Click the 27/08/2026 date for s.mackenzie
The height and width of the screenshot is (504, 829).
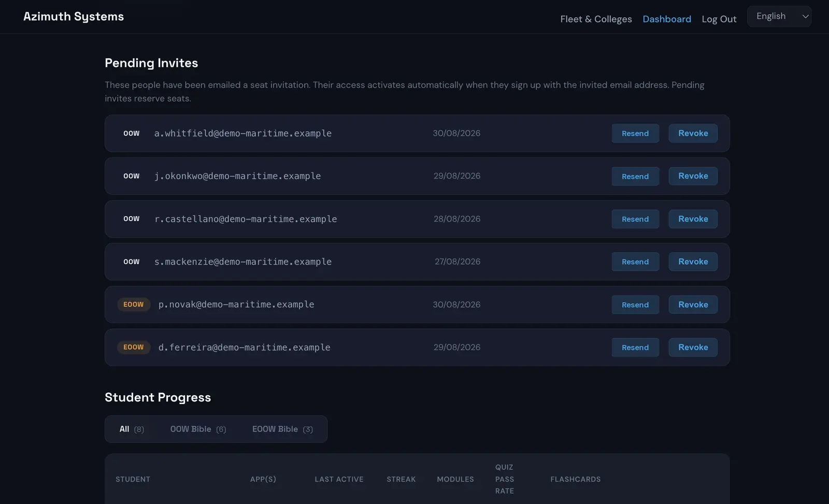pos(458,262)
